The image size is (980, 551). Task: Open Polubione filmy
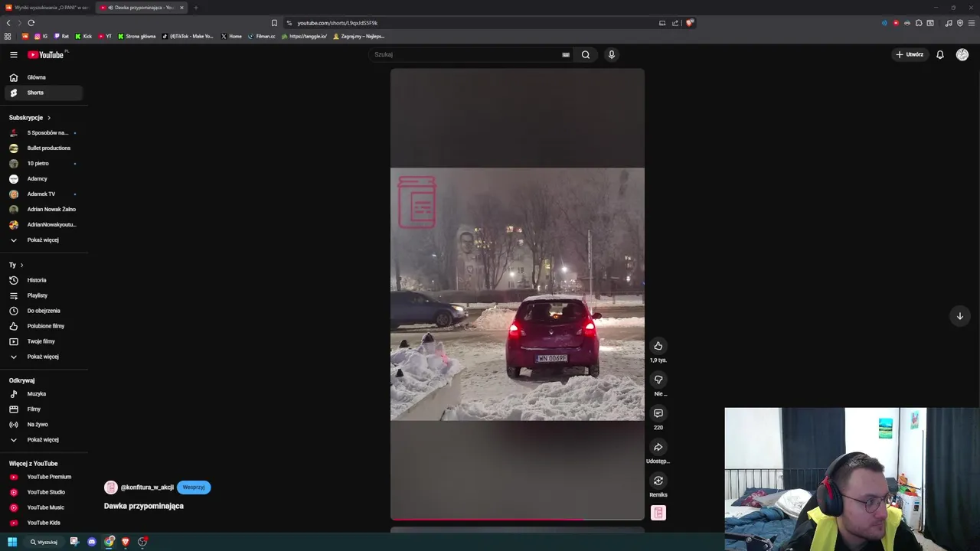tap(44, 326)
